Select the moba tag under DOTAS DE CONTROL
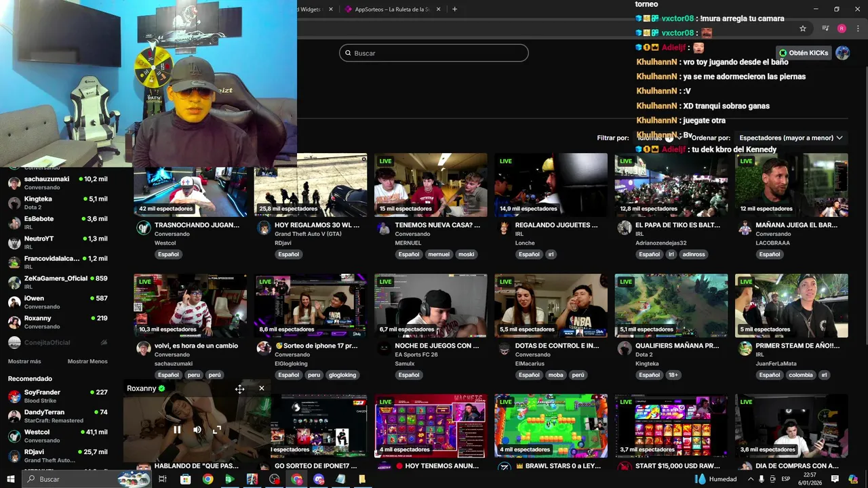The width and height of the screenshot is (868, 488). pos(556,375)
